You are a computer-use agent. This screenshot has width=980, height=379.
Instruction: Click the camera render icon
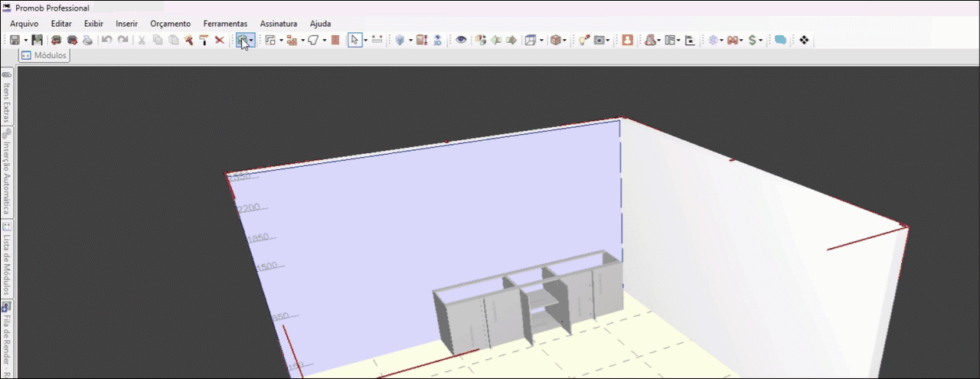coord(600,40)
